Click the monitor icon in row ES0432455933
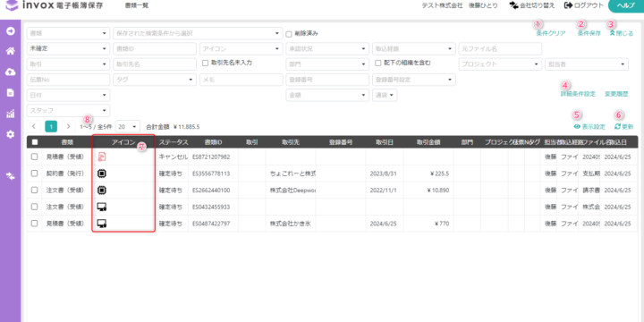This screenshot has height=322, width=644. (x=102, y=207)
